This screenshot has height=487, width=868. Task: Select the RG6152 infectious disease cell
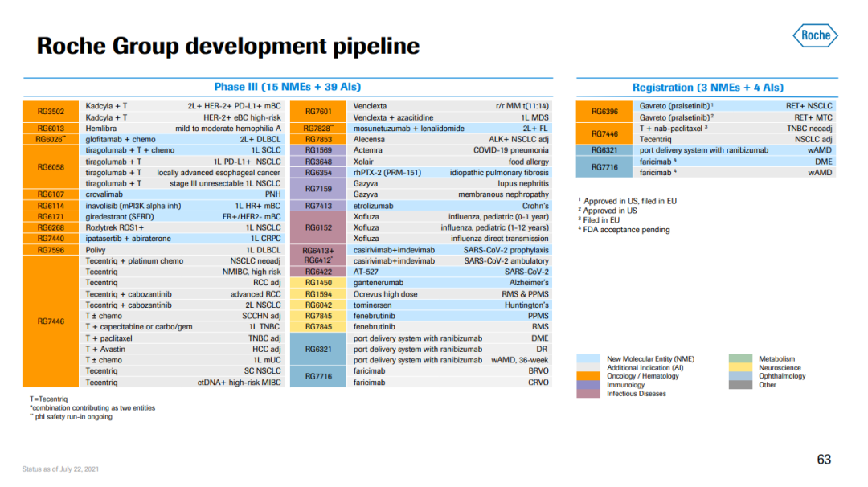pyautogui.click(x=317, y=227)
